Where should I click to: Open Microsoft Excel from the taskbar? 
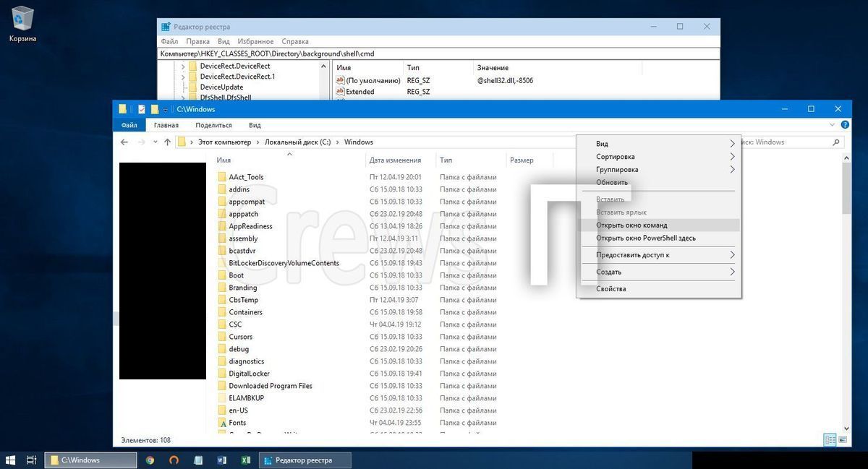(x=246, y=460)
